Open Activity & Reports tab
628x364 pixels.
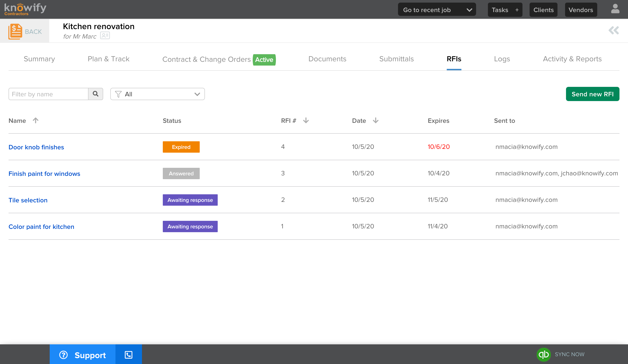point(572,59)
